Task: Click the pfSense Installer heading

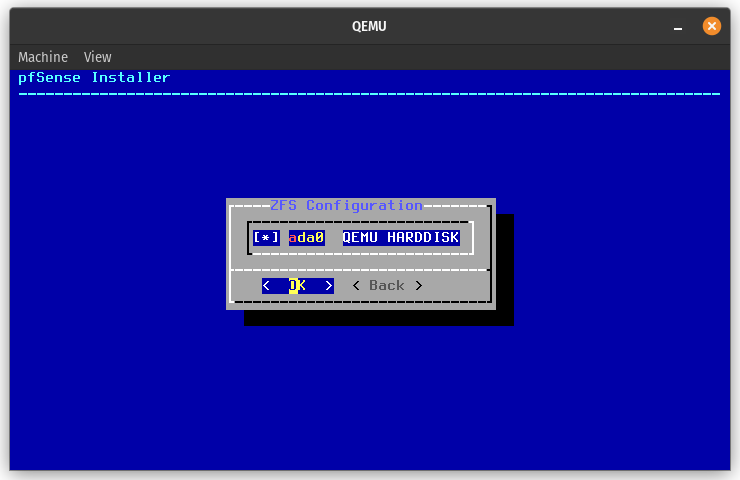Action: pyautogui.click(x=94, y=77)
